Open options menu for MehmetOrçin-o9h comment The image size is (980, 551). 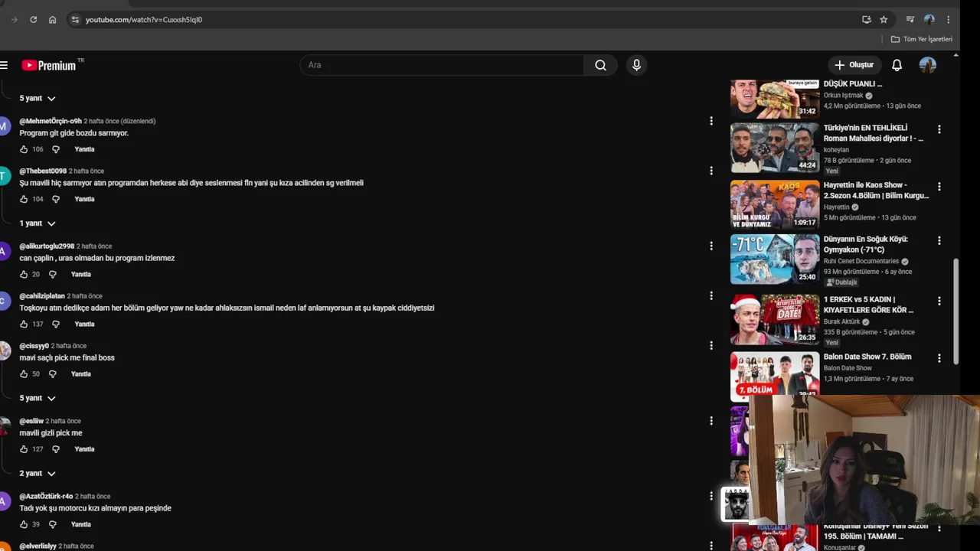point(711,121)
